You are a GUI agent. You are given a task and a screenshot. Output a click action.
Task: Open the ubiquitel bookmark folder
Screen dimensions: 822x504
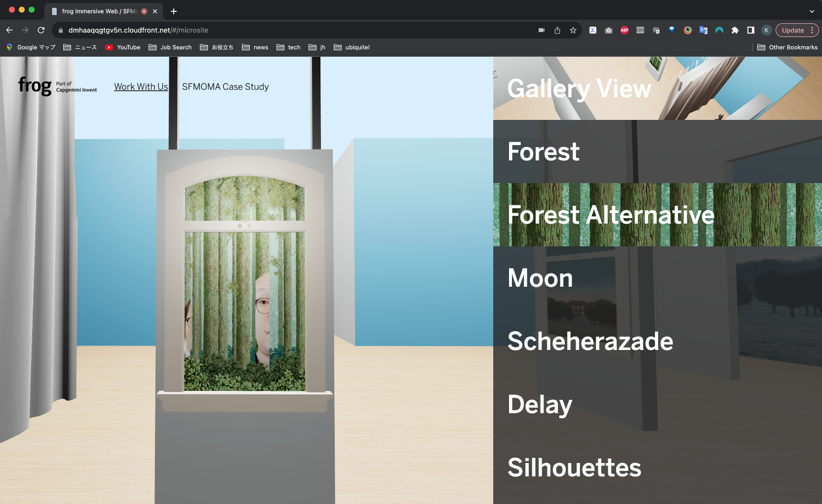pyautogui.click(x=352, y=47)
